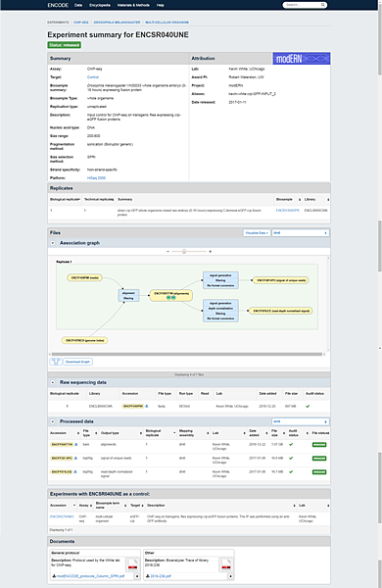Sort processed data by Audit status
Screen dimensions: 382x588
298,433
